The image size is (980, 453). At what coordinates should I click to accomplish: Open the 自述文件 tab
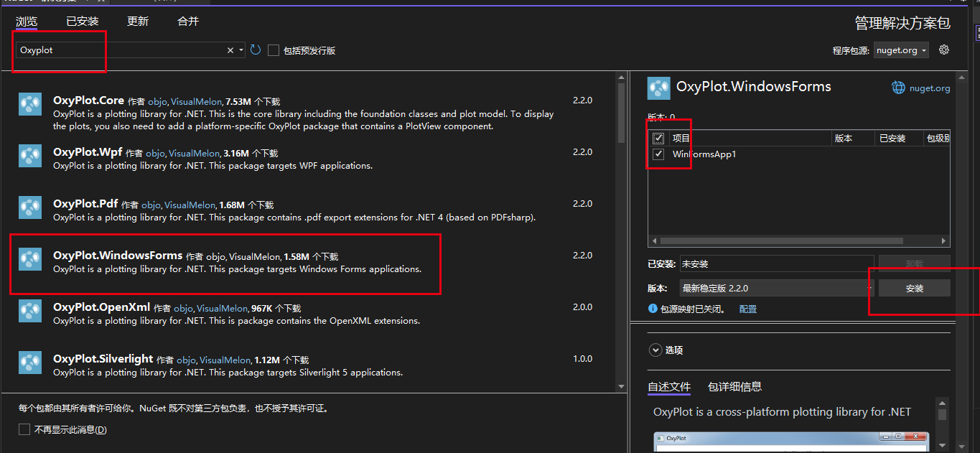coord(669,387)
